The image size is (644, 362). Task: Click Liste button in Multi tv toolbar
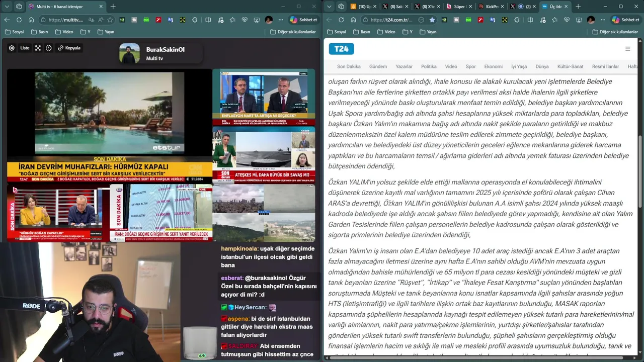coord(25,48)
